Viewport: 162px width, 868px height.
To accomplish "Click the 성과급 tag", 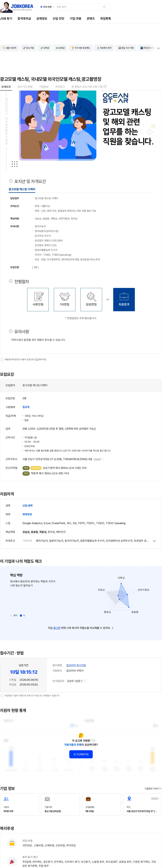I will tap(60, 48).
